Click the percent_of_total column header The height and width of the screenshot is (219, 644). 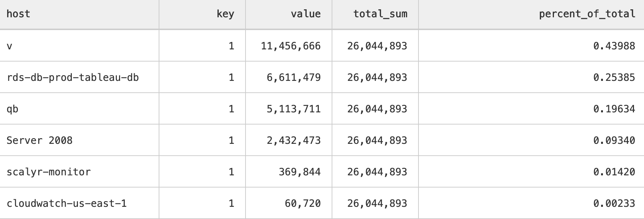(x=587, y=14)
